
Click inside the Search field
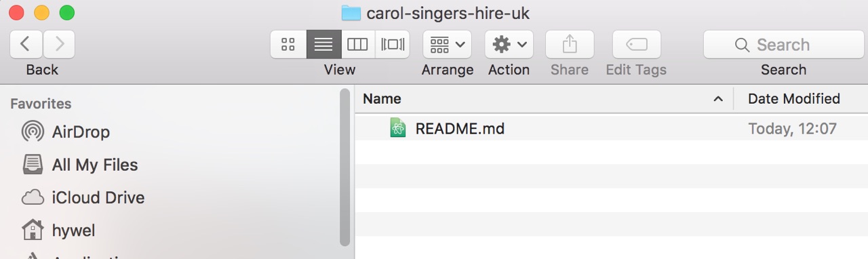[x=783, y=45]
